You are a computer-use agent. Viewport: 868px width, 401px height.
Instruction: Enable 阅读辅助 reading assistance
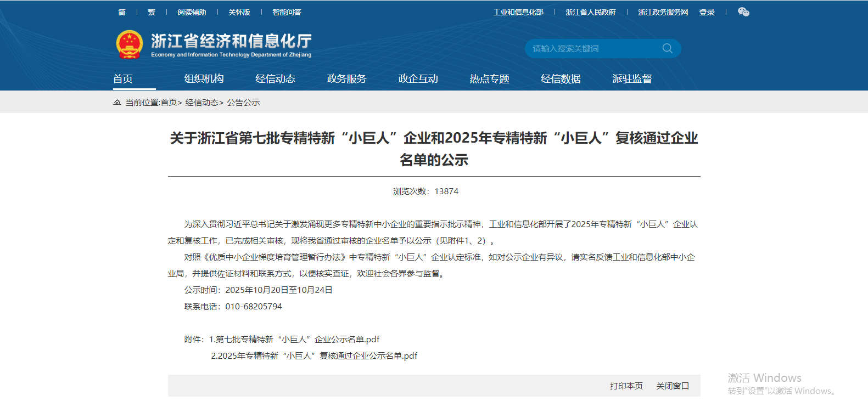[x=192, y=12]
